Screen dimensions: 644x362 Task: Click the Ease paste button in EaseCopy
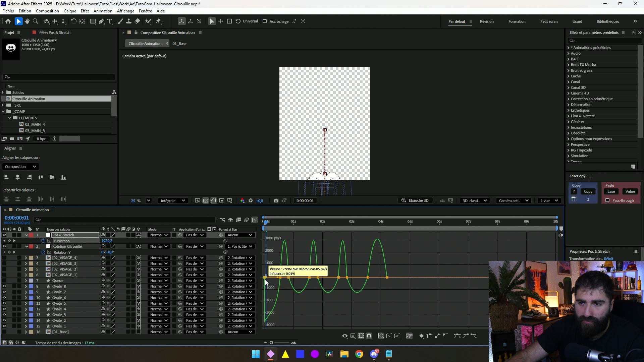[611, 191]
